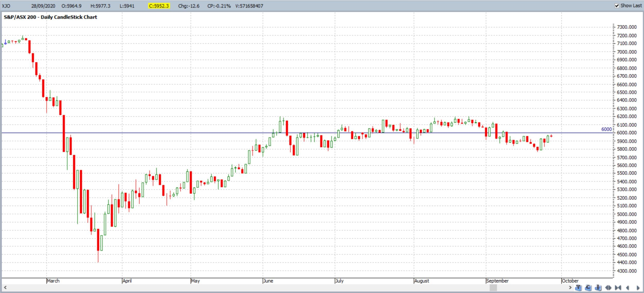
Task: Click the June label on the time axis
Action: (268, 281)
